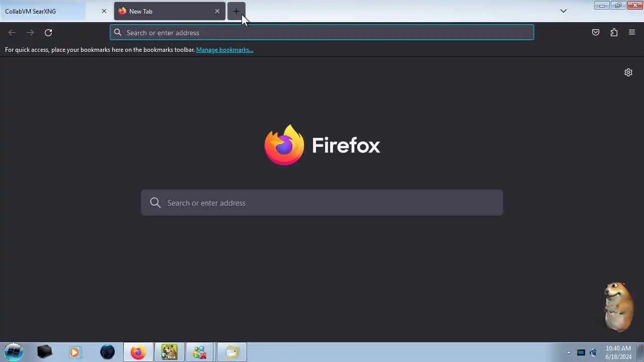Open a new tab with the plus button

[x=236, y=11]
